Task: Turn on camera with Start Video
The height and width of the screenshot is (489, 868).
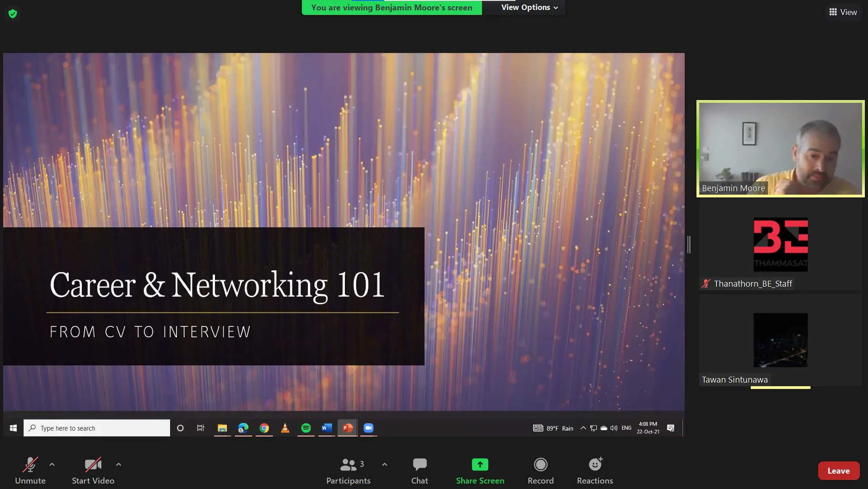Action: pyautogui.click(x=93, y=470)
